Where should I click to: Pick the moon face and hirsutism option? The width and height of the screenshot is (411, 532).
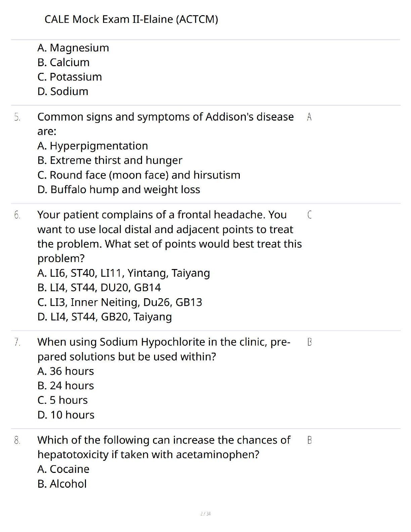click(139, 175)
